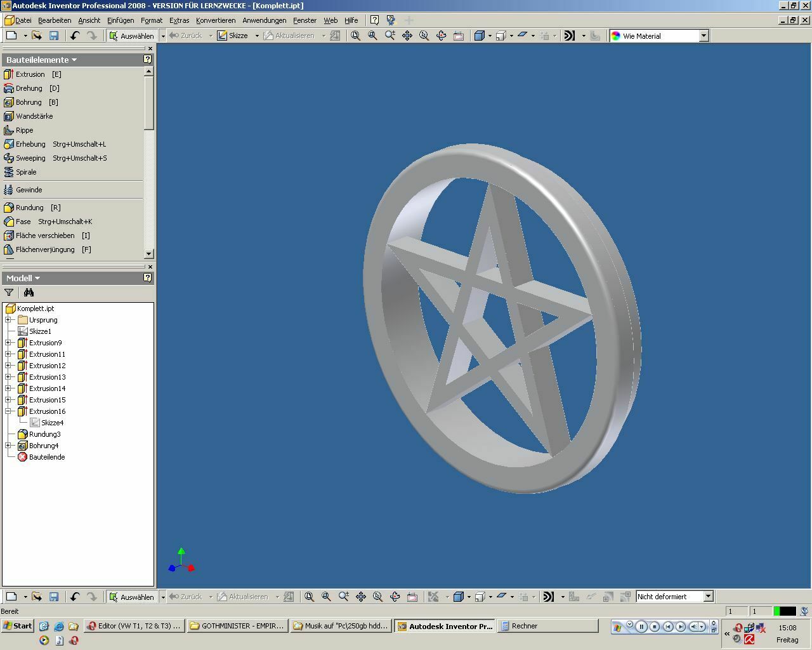Close the Modell browser panel
812x650 pixels.
[150, 267]
